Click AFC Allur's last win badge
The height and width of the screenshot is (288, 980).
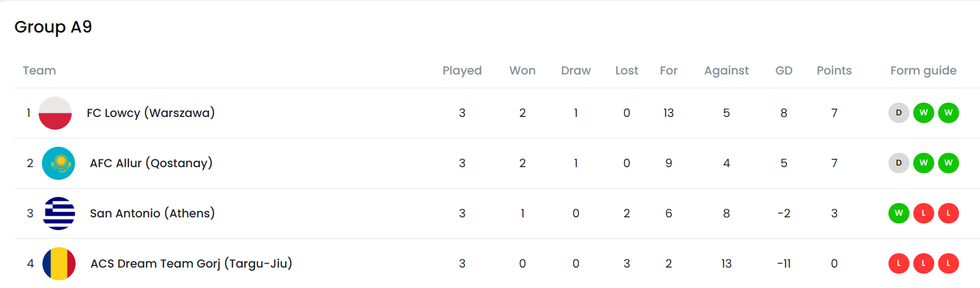(x=948, y=163)
